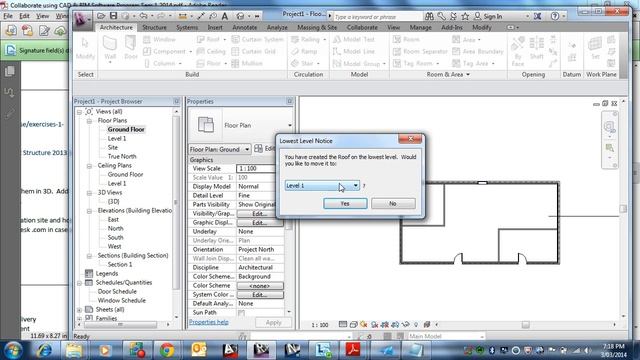
Task: Open the Floor Plan: Ground instance dropdown
Action: pyautogui.click(x=220, y=149)
